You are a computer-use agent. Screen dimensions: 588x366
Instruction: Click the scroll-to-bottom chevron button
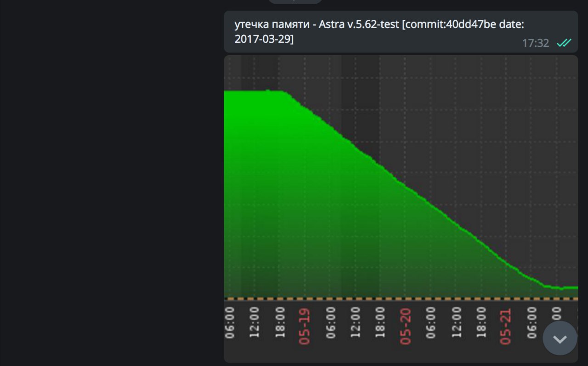(x=560, y=338)
